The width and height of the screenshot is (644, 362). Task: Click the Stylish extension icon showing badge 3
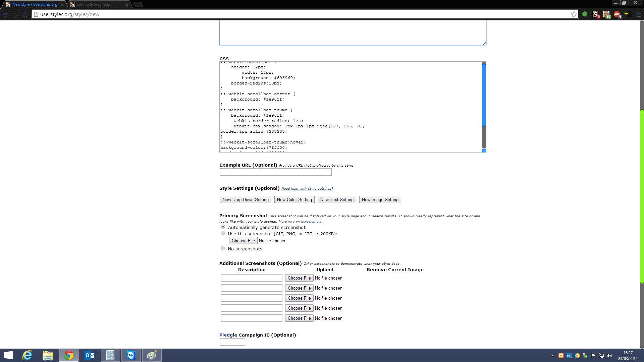pyautogui.click(x=596, y=14)
